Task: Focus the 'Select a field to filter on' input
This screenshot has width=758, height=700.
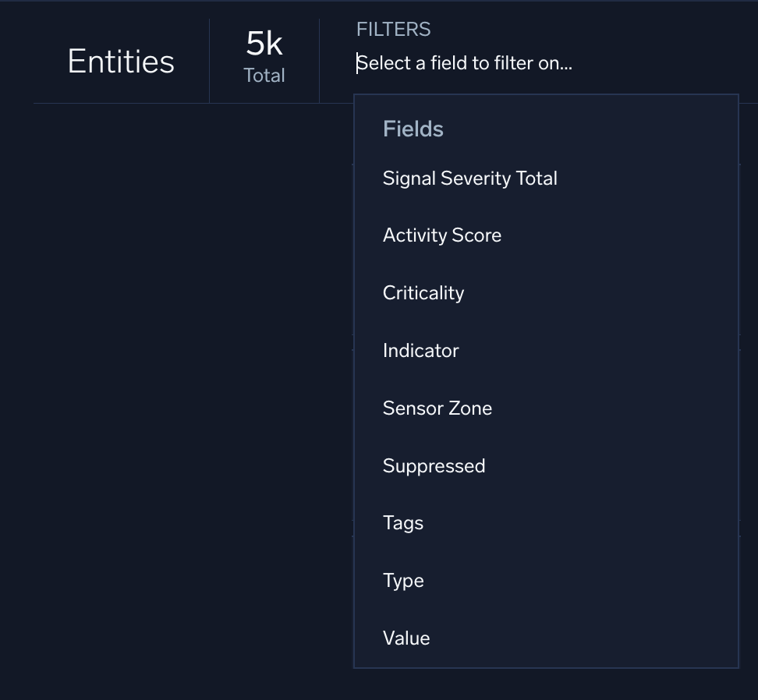Action: pyautogui.click(x=464, y=63)
